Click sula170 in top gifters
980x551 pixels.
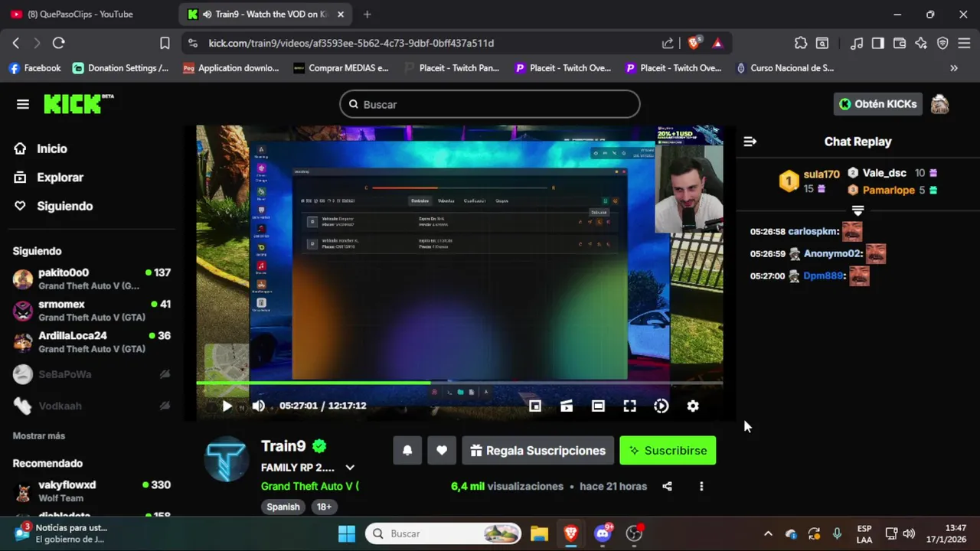[822, 174]
